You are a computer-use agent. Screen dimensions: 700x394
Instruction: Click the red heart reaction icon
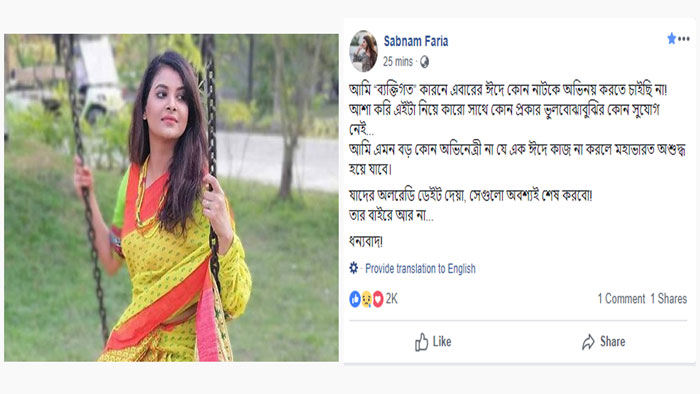(x=378, y=299)
